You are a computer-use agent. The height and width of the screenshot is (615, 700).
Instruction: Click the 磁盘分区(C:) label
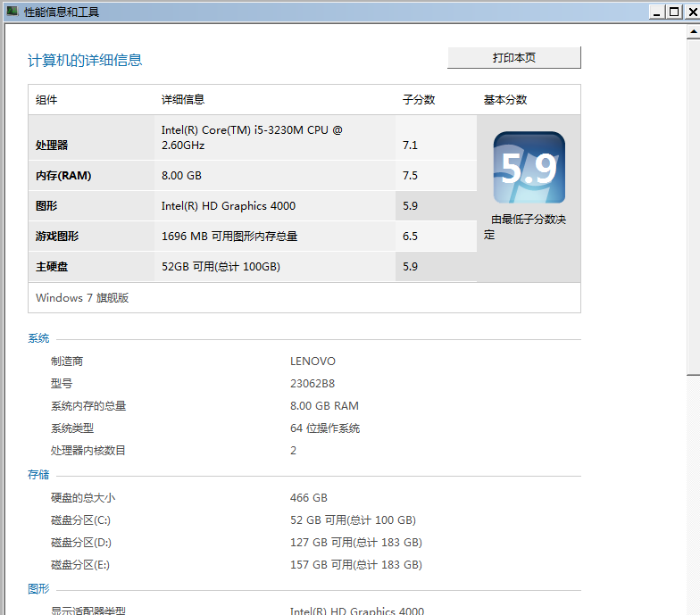tap(80, 519)
